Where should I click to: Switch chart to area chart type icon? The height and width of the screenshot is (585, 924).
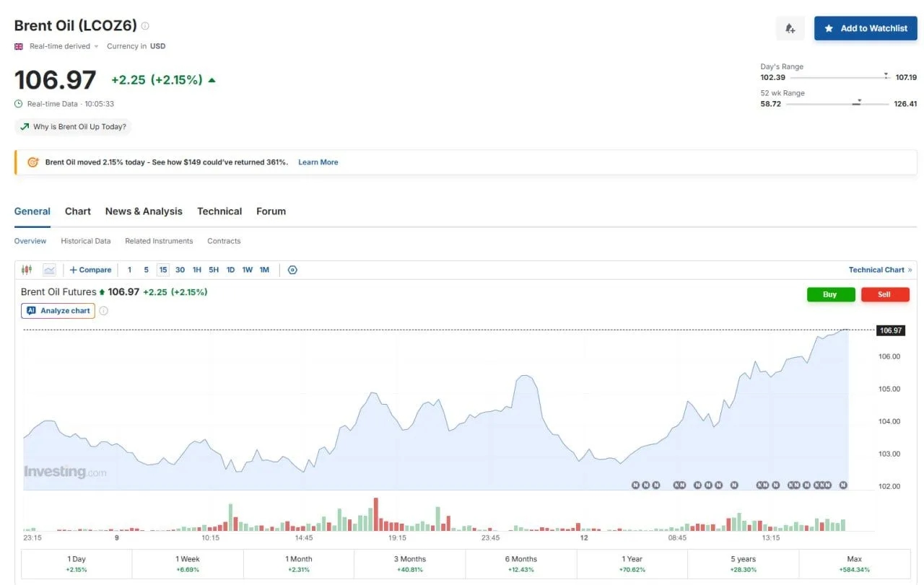point(49,270)
